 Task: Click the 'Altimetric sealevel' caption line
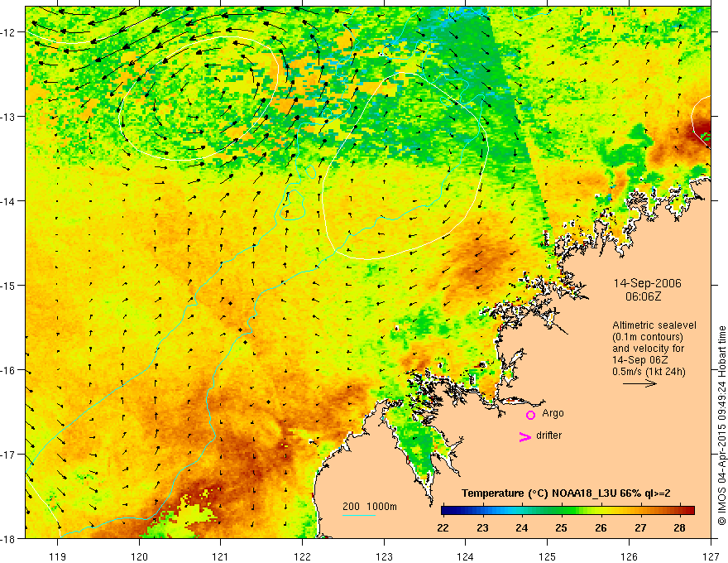click(654, 325)
